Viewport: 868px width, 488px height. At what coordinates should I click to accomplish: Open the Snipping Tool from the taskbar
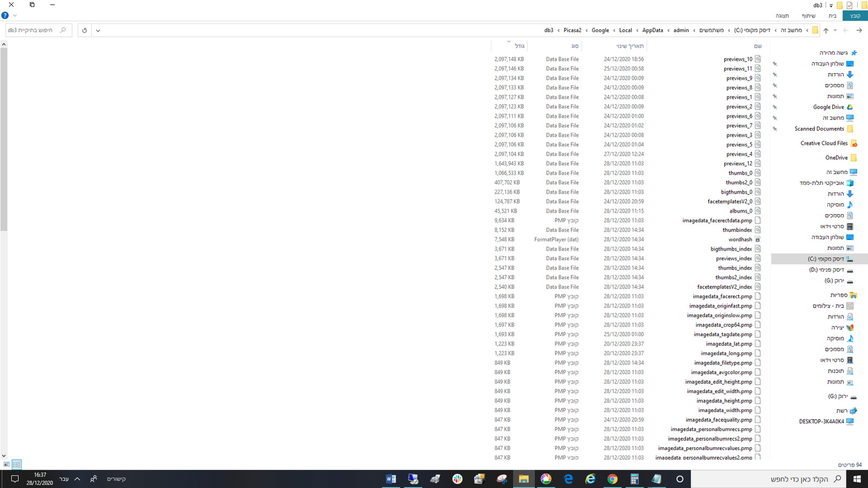[502, 479]
